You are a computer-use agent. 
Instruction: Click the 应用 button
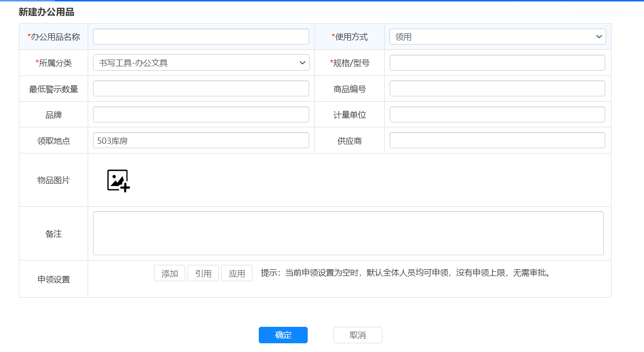coord(237,274)
